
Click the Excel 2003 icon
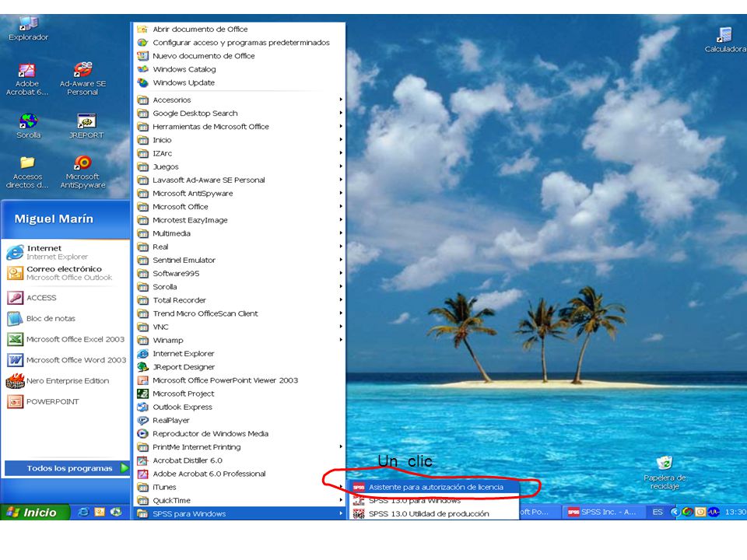pos(16,339)
